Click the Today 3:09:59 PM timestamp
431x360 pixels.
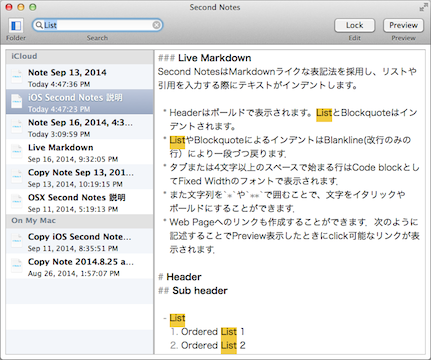tap(59, 134)
